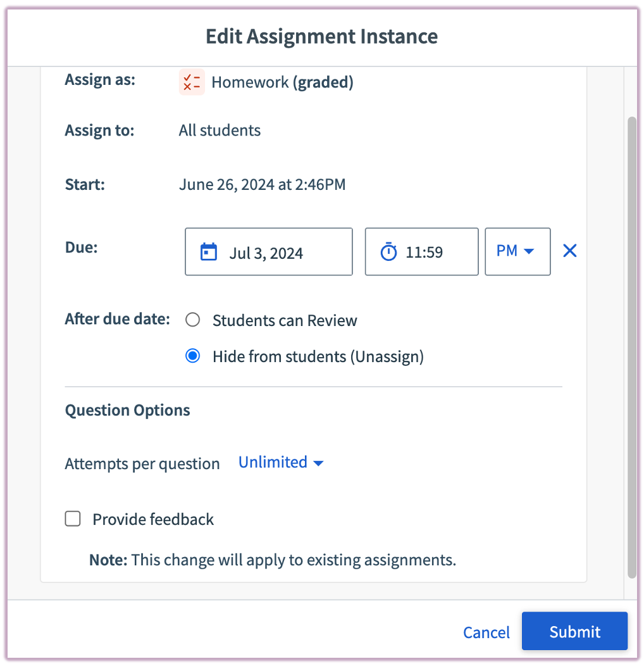Viewport: 644px width, 666px height.
Task: Open the Attempts per question dropdown
Action: 281,463
